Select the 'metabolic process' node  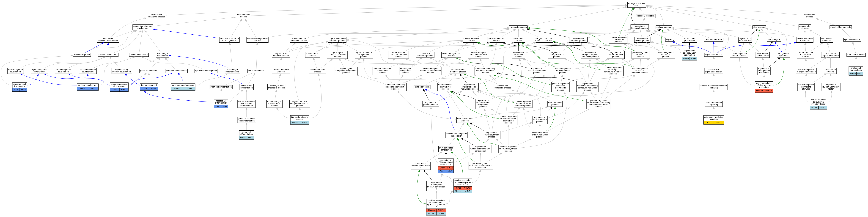coord(518,27)
